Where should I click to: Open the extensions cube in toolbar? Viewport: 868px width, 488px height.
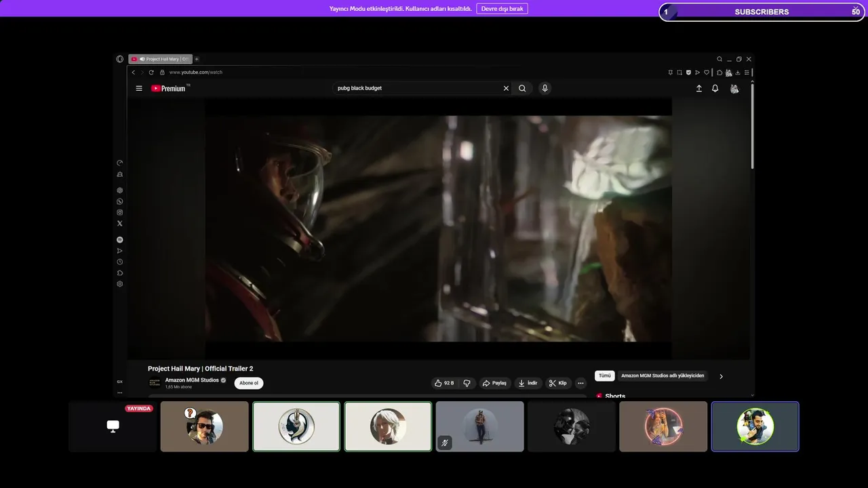pyautogui.click(x=719, y=73)
